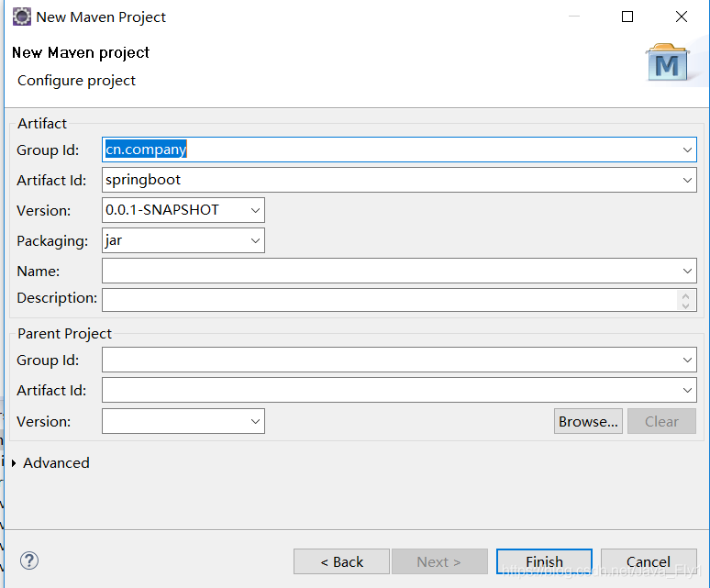Click the Next > button

pos(439,561)
